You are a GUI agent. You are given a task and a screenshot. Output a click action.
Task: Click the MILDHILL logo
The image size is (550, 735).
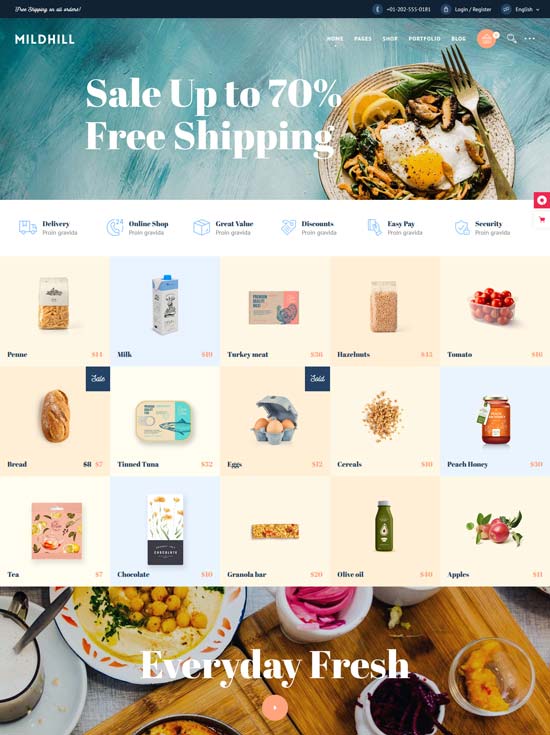[x=45, y=39]
